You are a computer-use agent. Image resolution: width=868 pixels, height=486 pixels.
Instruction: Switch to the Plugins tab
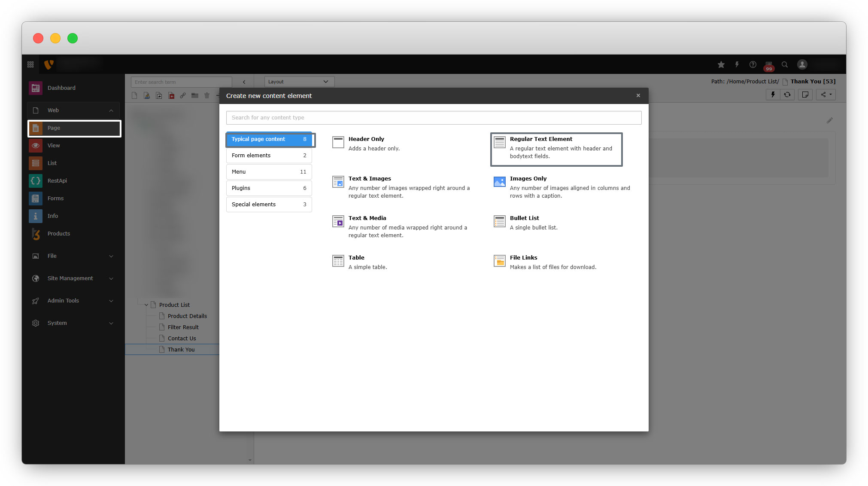(x=269, y=188)
